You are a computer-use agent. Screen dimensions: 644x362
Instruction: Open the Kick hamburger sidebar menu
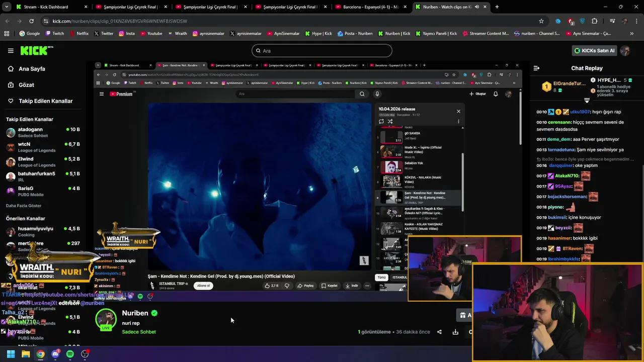click(11, 51)
